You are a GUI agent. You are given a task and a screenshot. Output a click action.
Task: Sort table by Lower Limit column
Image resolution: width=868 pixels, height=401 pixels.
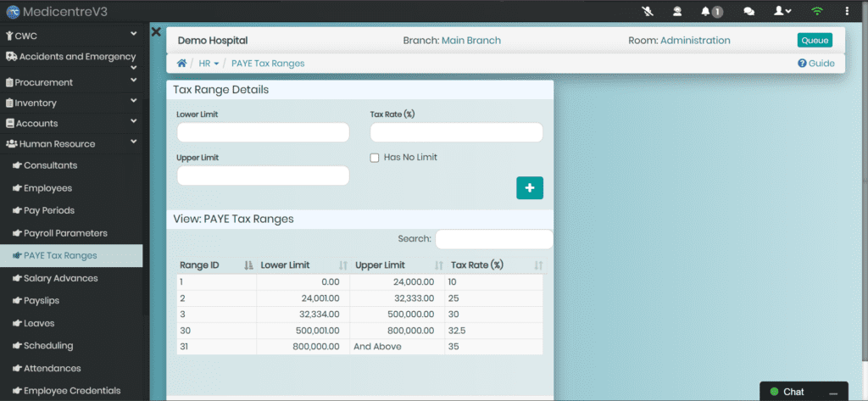[x=303, y=265]
